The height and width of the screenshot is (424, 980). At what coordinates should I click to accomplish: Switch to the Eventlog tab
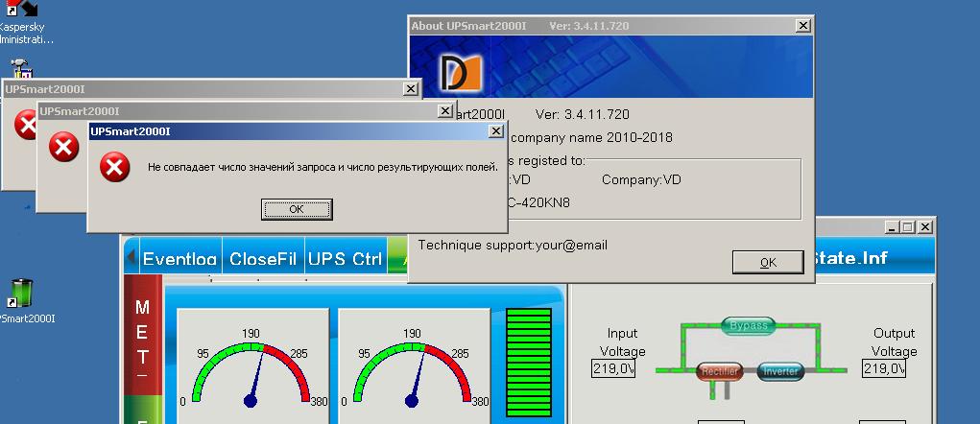[x=179, y=259]
